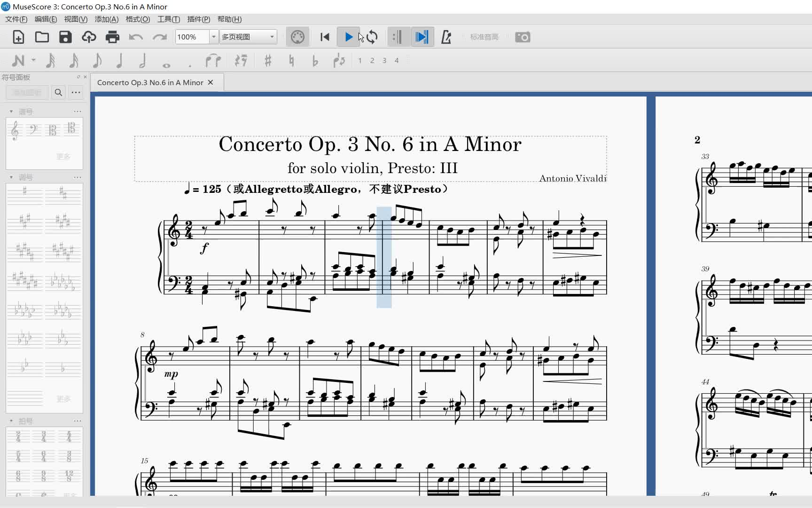Insert a rest
Screen dimensions: 812x508
coord(241,60)
